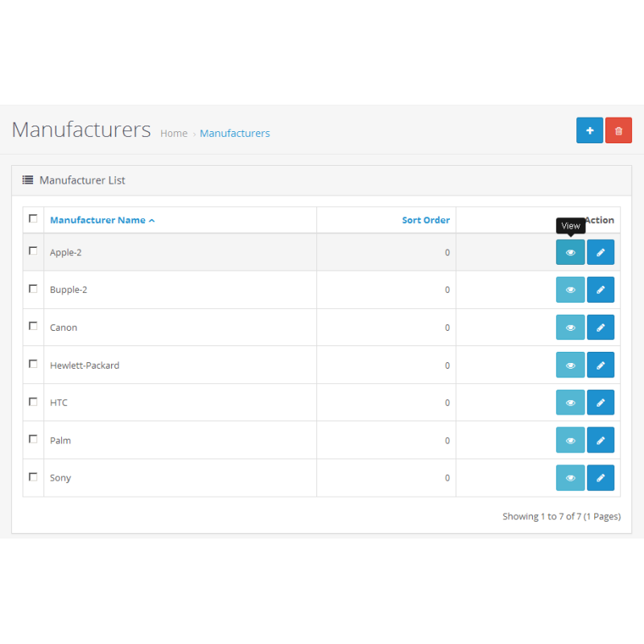Viewport: 644px width, 644px height.
Task: Mark the HTC row checkbox
Action: coord(33,401)
